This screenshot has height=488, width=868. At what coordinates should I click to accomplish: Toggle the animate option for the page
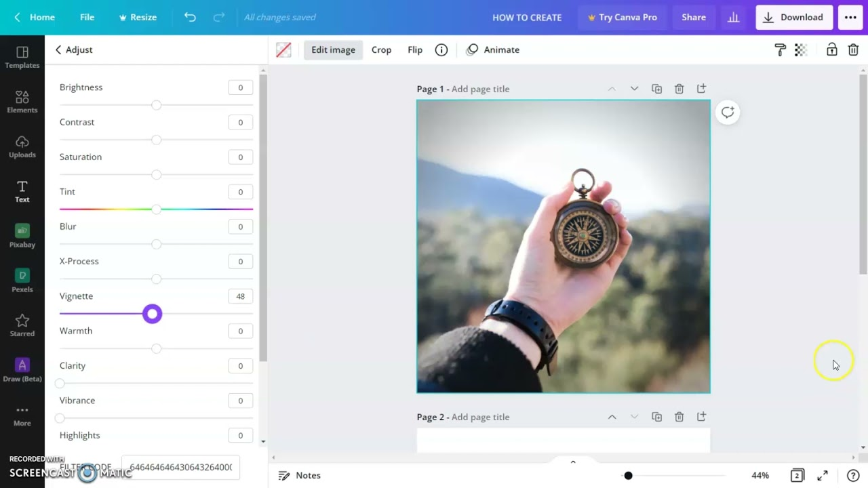[493, 49]
